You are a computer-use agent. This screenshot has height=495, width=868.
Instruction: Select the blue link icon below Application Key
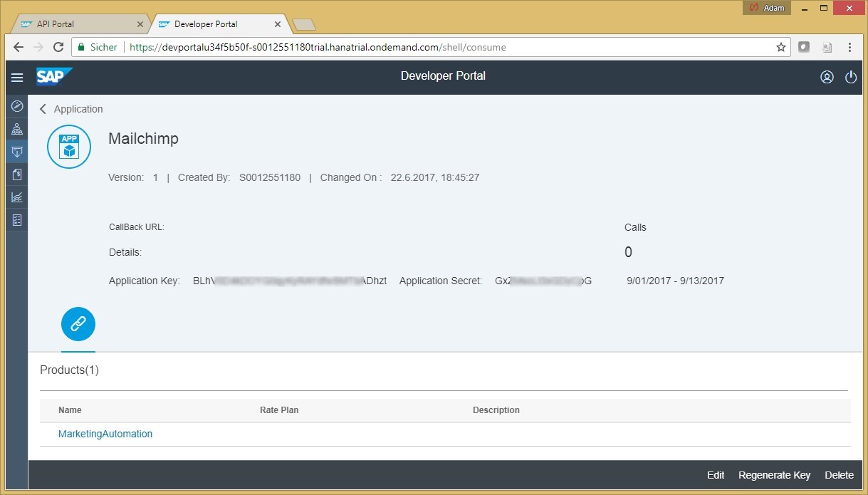click(x=78, y=323)
